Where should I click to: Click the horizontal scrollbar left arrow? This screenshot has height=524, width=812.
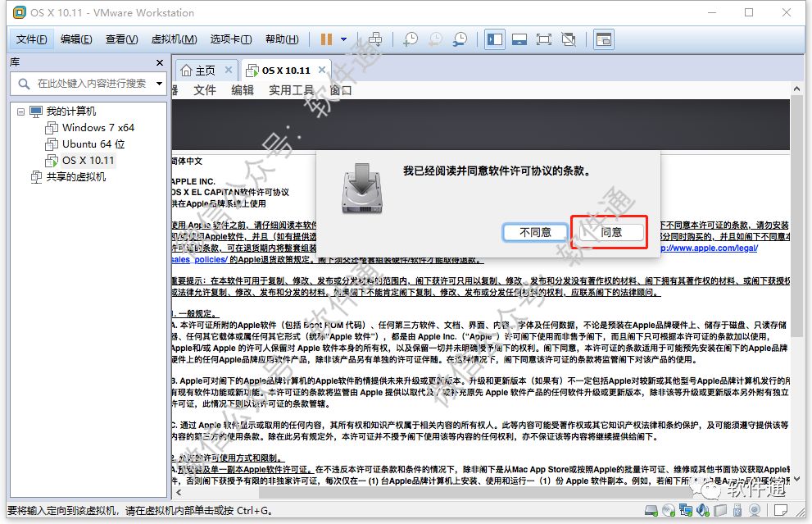(x=179, y=493)
